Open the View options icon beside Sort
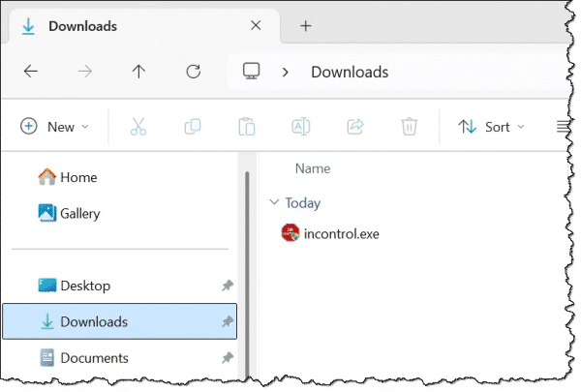This screenshot has width=581, height=392. [563, 127]
